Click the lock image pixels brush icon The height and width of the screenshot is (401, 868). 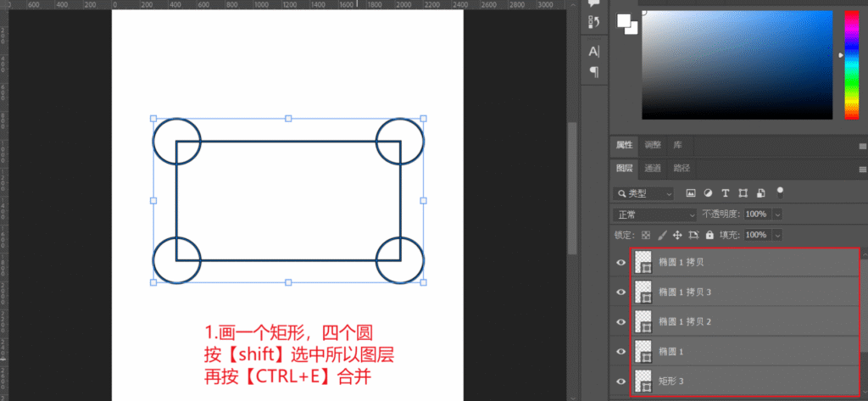[x=661, y=235]
